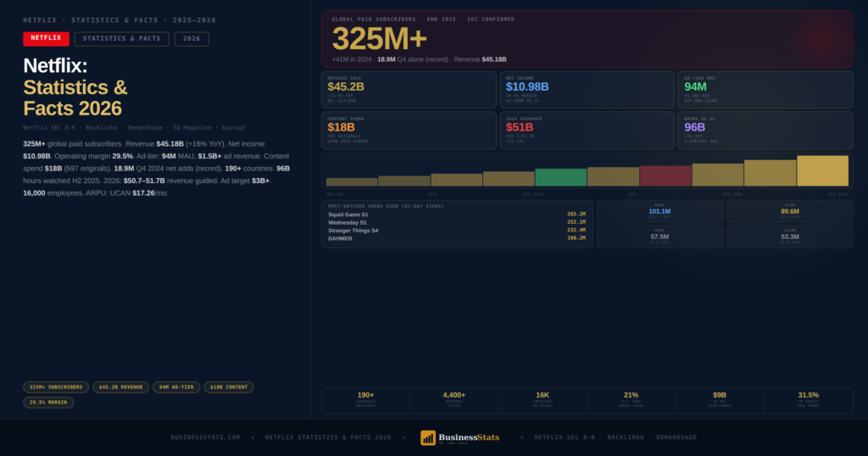Screen dimensions: 868x456
Task: Open the Hours H2 25 96B card
Action: pyautogui.click(x=765, y=131)
